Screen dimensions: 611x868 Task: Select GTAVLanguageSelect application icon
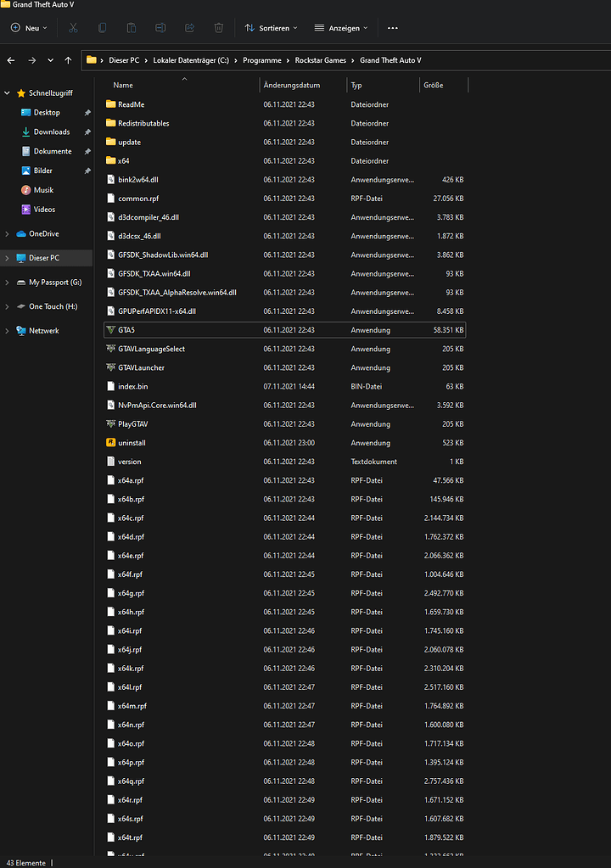point(110,349)
